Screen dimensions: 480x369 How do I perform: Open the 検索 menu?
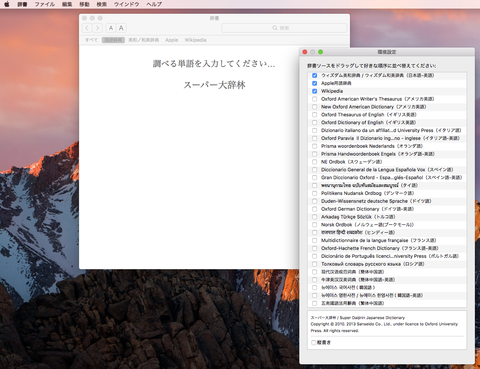coord(102,4)
